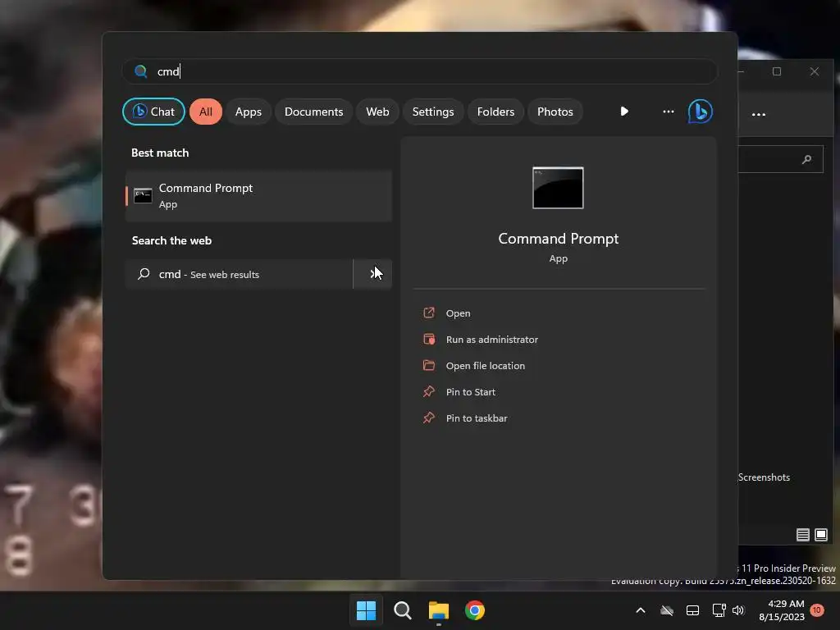
Task: Click the Pin to taskbar pin icon
Action: coord(429,418)
